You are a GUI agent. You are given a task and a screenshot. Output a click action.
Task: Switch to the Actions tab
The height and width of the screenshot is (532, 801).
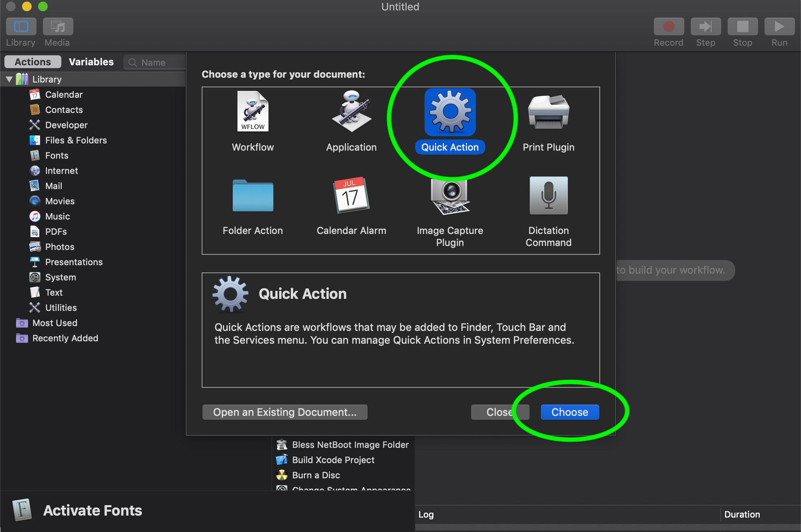point(32,62)
